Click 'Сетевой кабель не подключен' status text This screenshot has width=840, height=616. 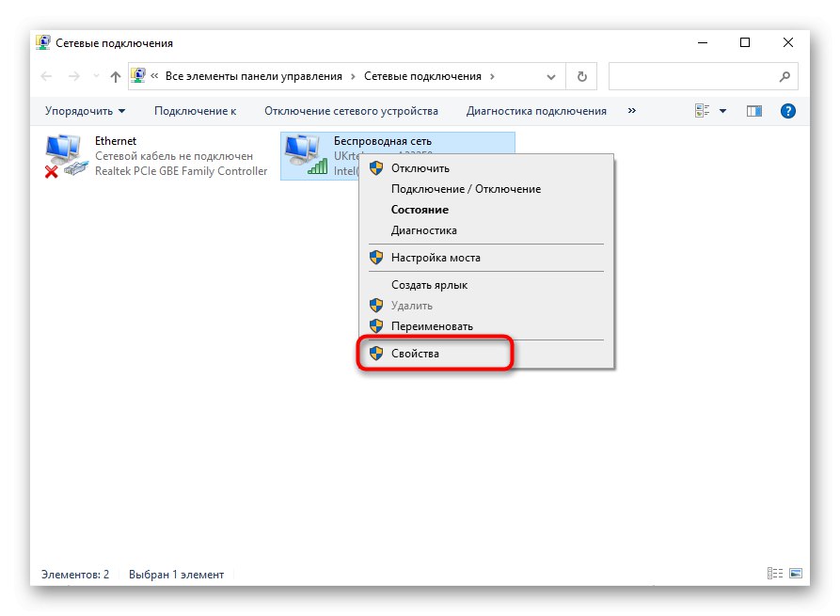[174, 156]
